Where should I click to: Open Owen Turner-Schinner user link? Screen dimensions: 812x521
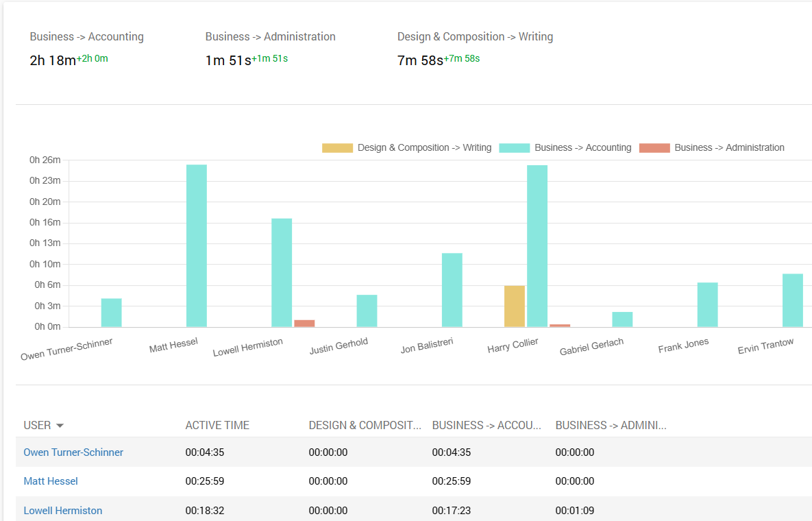tap(73, 452)
